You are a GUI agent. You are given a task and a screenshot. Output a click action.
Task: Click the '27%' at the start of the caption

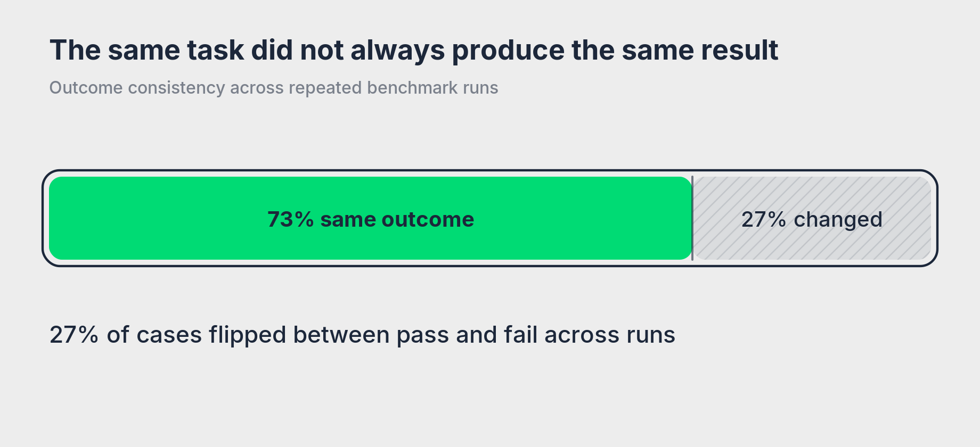[x=74, y=335]
